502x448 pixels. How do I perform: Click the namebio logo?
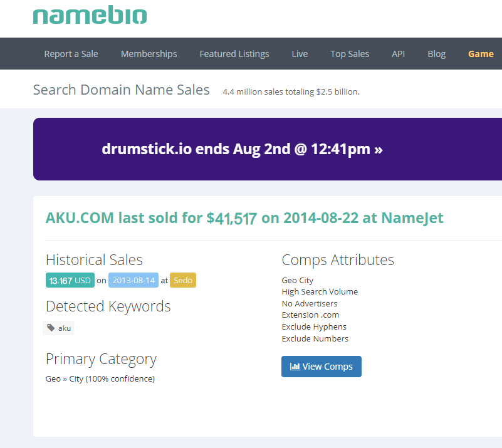(x=90, y=15)
